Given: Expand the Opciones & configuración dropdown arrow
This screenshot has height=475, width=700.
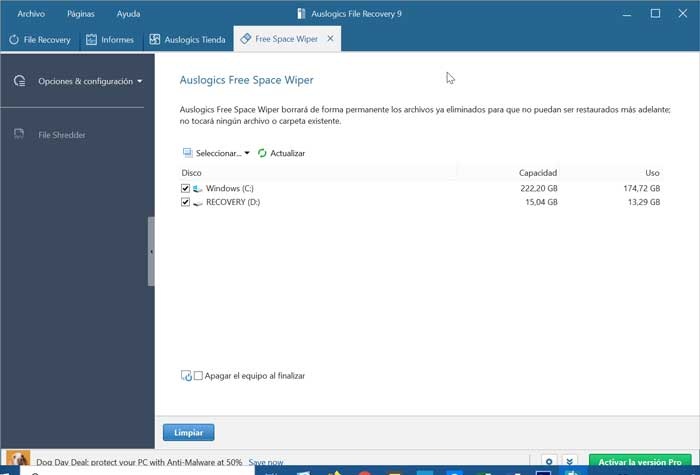Looking at the screenshot, I should (140, 81).
